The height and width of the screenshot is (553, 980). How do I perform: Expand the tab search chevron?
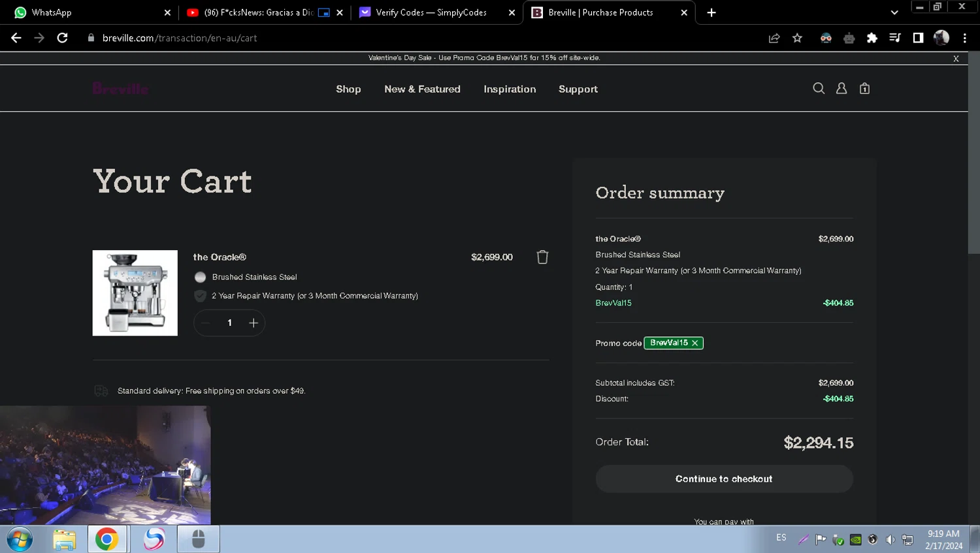894,12
